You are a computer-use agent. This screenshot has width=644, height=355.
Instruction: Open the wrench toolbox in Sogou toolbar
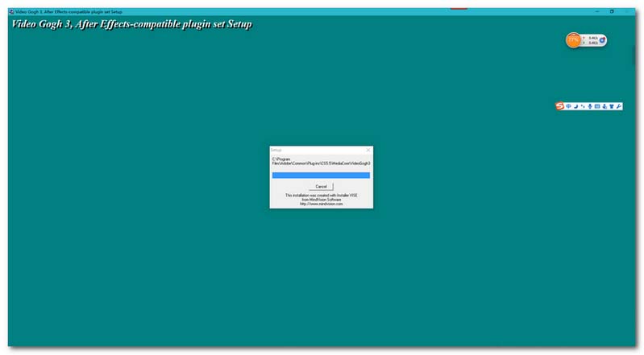(619, 106)
